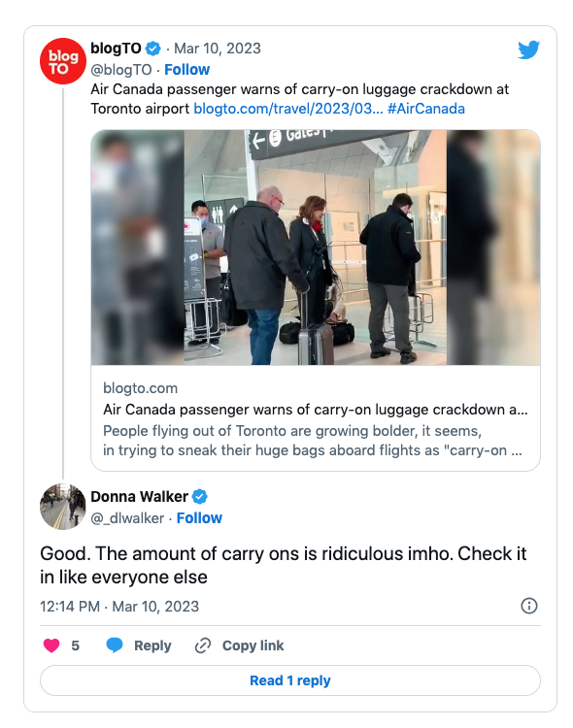
Task: Like the tweet with the heart icon
Action: coord(51,645)
